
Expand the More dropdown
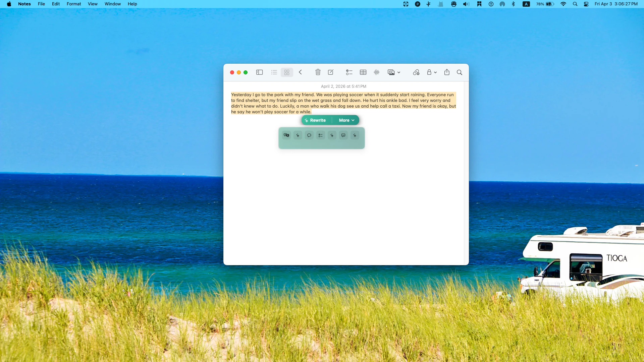pyautogui.click(x=346, y=120)
